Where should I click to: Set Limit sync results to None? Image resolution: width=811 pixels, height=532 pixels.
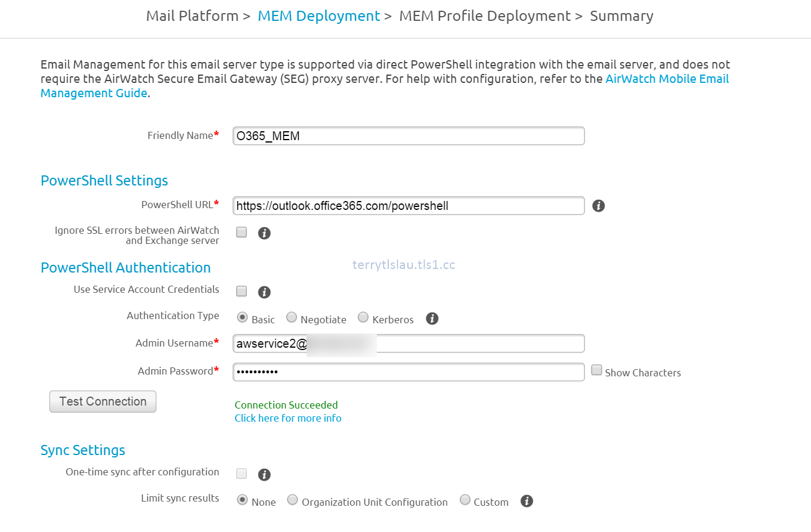pyautogui.click(x=243, y=500)
